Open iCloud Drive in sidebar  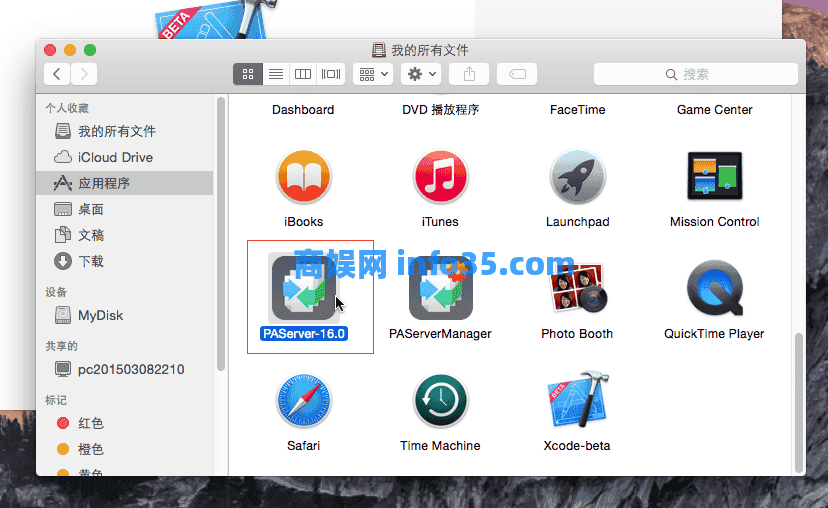coord(125,157)
